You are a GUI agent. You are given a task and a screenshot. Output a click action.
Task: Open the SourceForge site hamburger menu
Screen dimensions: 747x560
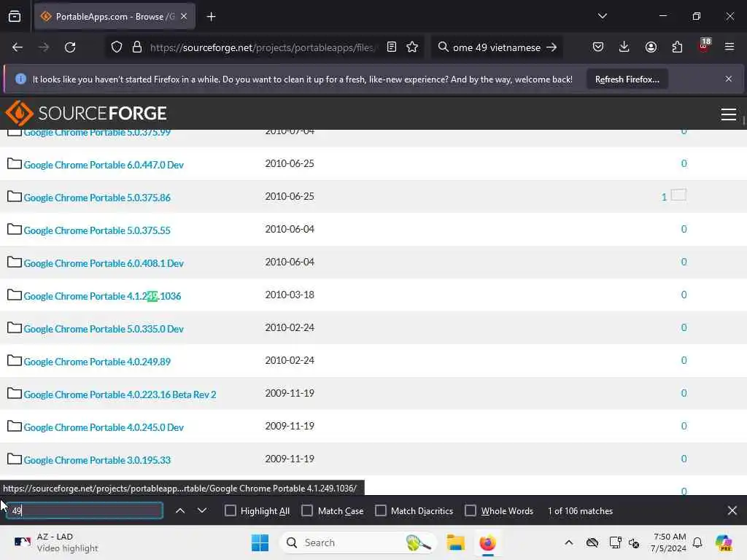(x=729, y=114)
